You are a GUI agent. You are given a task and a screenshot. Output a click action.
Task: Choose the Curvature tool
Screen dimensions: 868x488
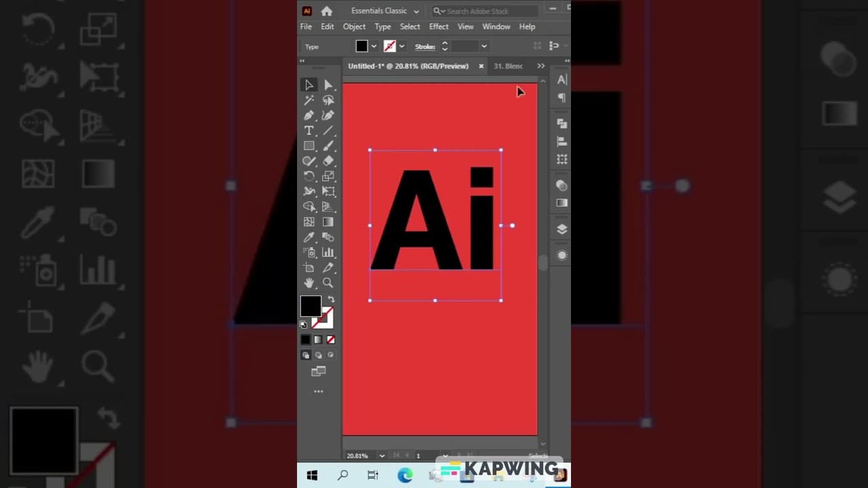click(328, 115)
